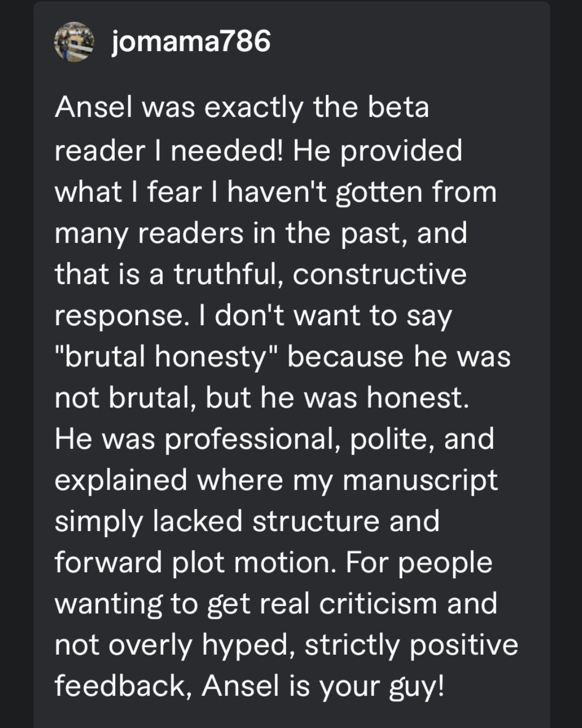The image size is (582, 728).
Task: Click the word "honest." ending the sentence
Action: coord(418,398)
